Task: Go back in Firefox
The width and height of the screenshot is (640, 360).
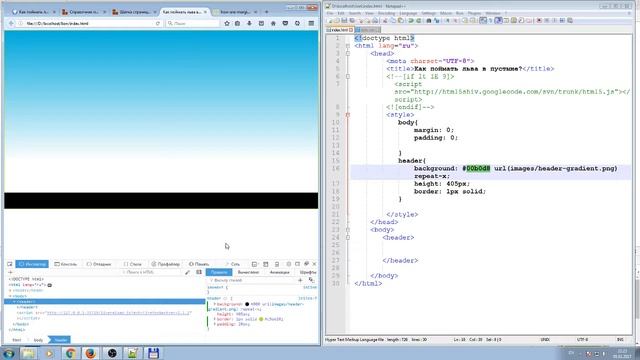Action: click(11, 24)
